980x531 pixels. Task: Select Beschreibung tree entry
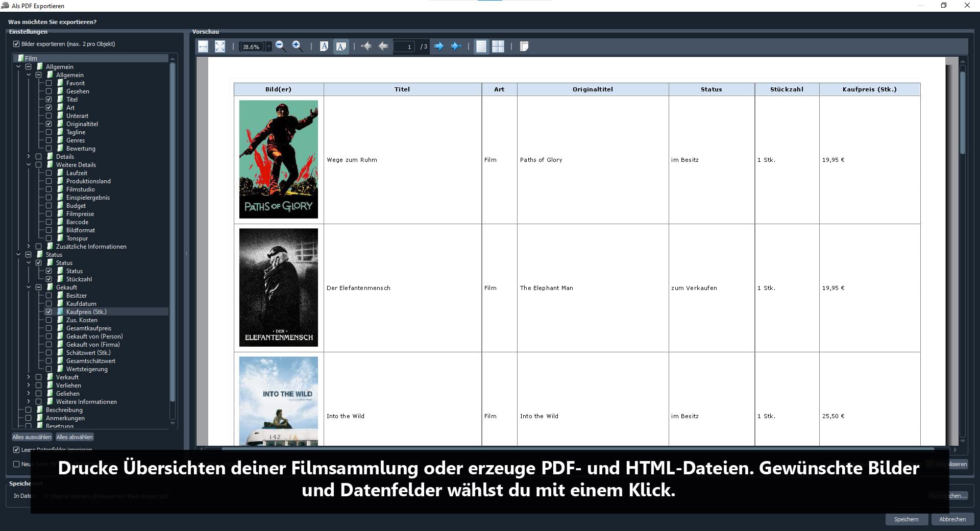(x=64, y=410)
